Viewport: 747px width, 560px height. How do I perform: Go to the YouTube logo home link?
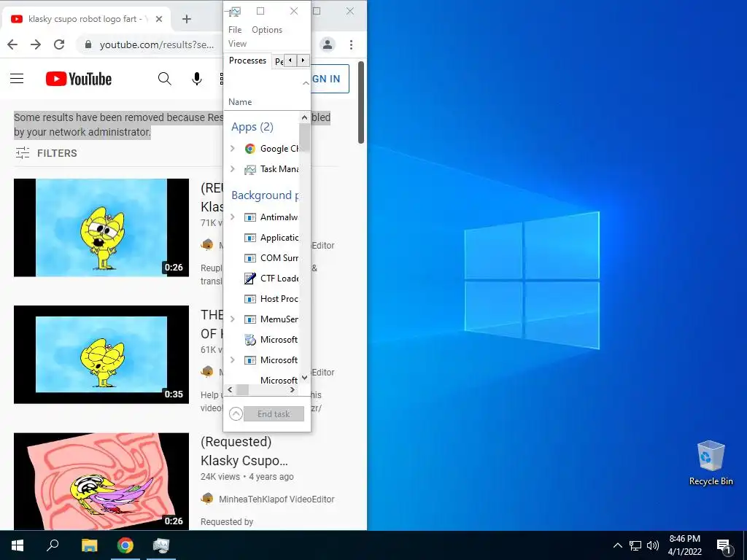(x=79, y=79)
